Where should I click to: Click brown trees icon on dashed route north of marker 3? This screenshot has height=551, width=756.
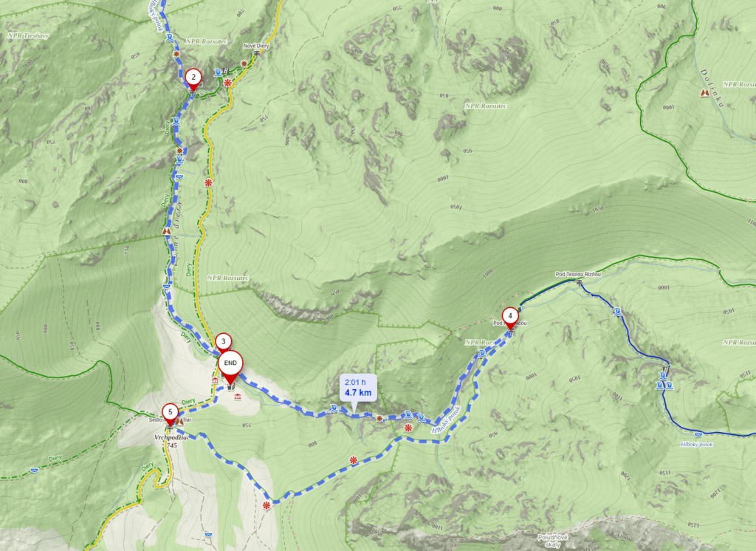(x=167, y=232)
